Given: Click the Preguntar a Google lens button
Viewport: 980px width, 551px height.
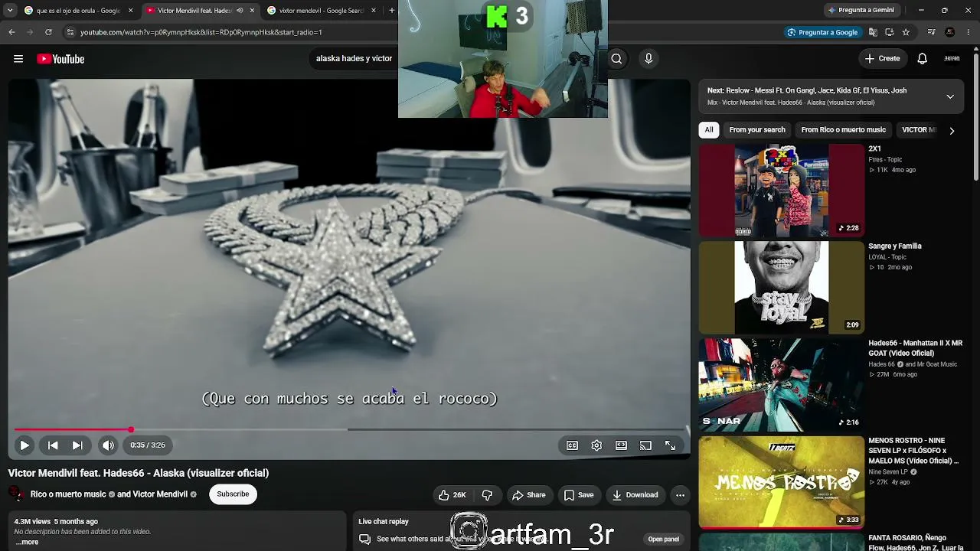Looking at the screenshot, I should point(822,32).
